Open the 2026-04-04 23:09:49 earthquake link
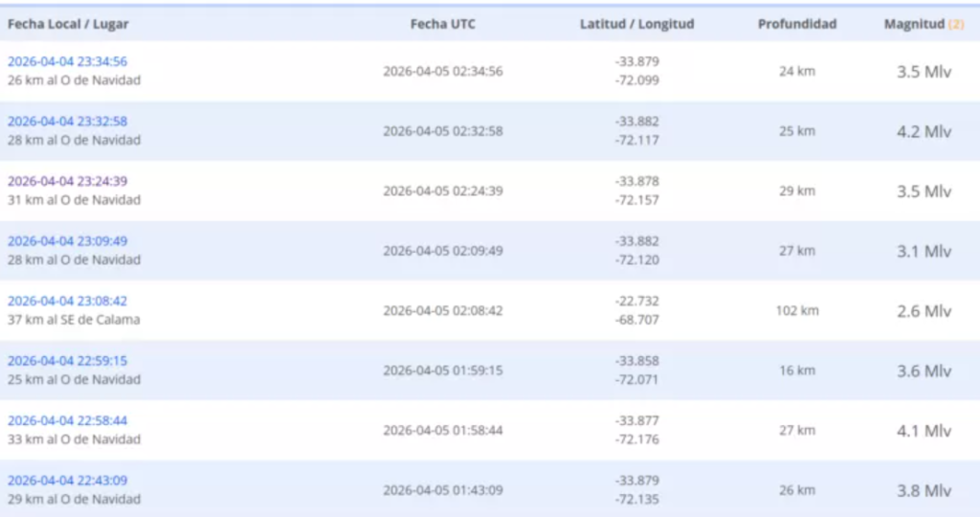Screen dimensions: 980x517 (x=67, y=241)
